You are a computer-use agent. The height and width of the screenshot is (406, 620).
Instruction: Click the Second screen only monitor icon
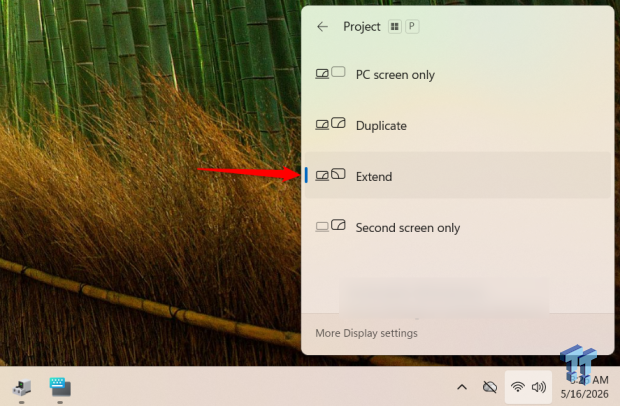point(330,226)
